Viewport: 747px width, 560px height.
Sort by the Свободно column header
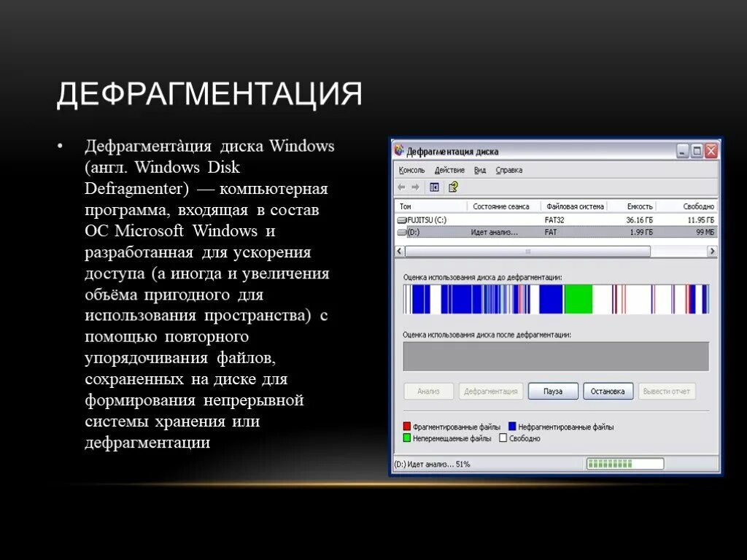tap(687, 206)
